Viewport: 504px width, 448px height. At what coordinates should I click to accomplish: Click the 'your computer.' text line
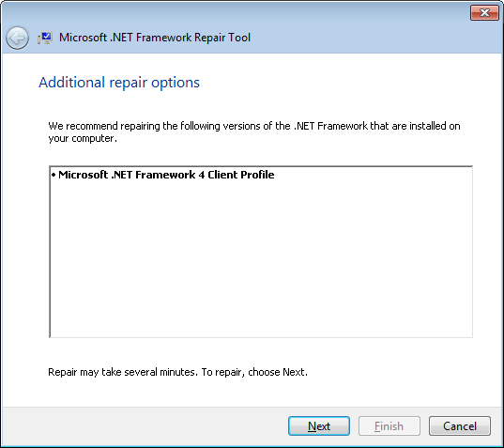pyautogui.click(x=83, y=139)
